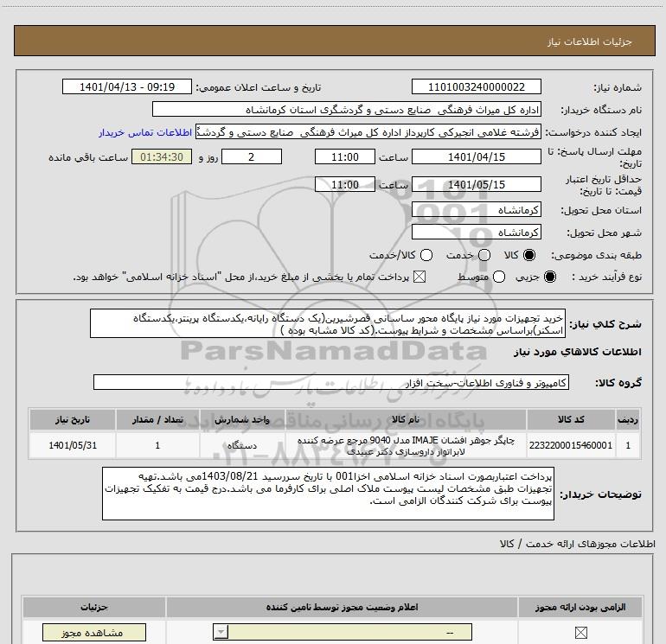
Task: Select the خدمت radio button
Action: pyautogui.click(x=484, y=255)
